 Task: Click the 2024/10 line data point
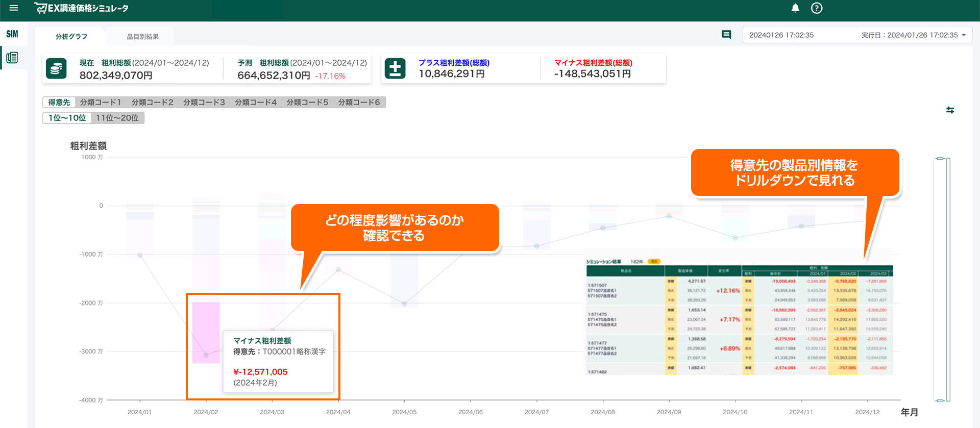pyautogui.click(x=735, y=238)
